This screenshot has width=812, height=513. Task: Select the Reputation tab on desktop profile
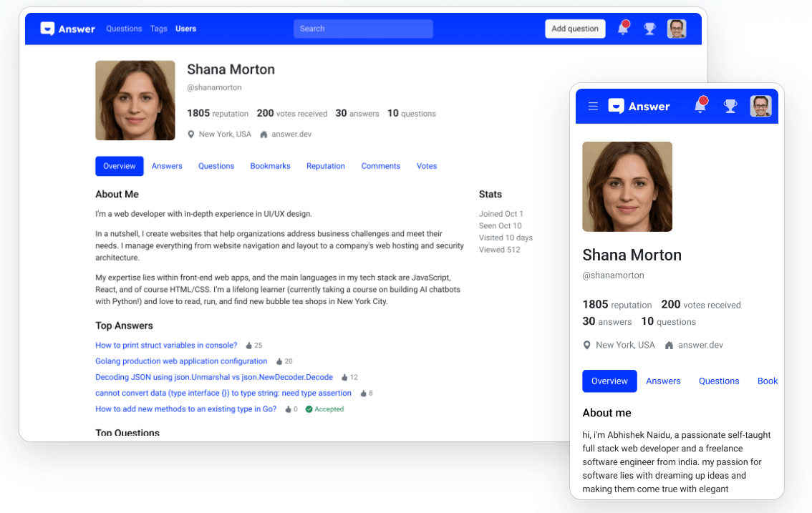(x=326, y=166)
